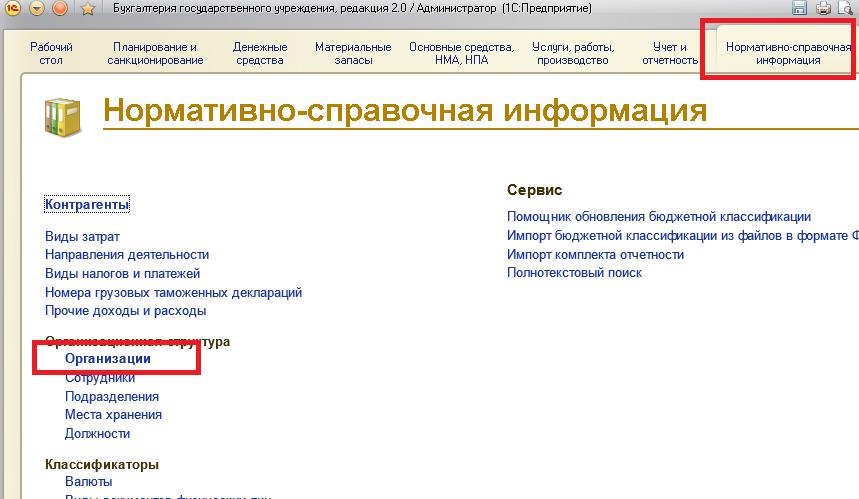The height and width of the screenshot is (499, 859).
Task: Select Нормативно-справочная информация section tab
Action: [788, 54]
